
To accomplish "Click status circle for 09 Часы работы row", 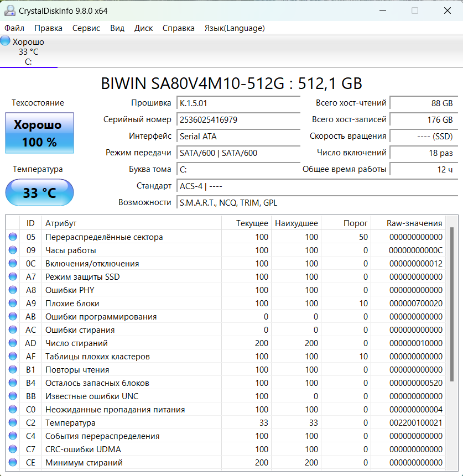I will (x=13, y=250).
